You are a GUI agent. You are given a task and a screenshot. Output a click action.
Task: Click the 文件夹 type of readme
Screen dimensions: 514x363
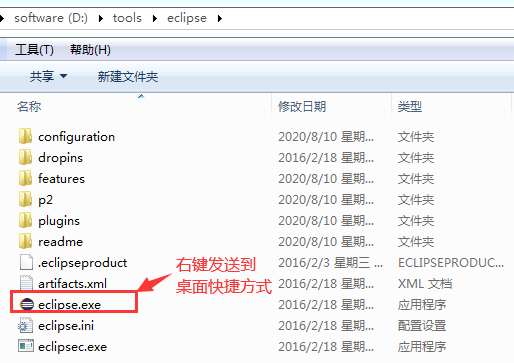[416, 242]
